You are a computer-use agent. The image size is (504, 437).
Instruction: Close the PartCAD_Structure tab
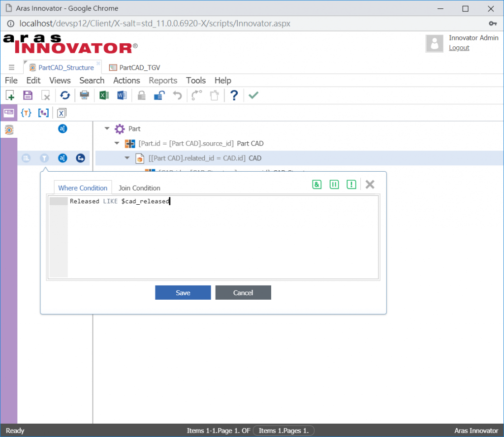point(98,63)
